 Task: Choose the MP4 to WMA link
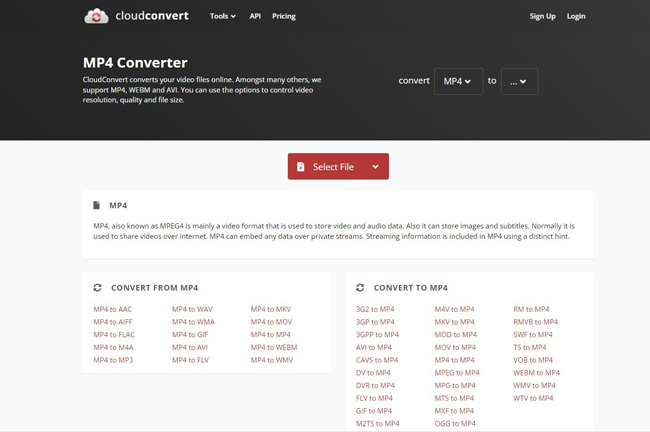[193, 322]
